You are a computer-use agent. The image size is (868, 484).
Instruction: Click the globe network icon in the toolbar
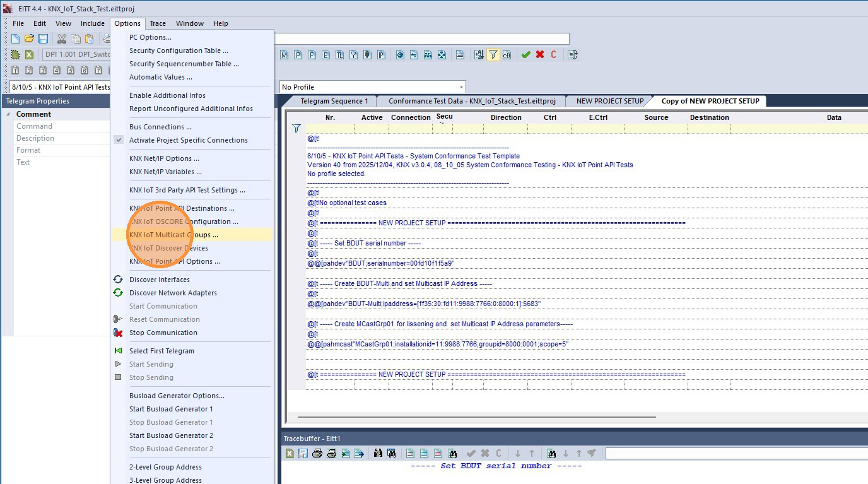(401, 55)
